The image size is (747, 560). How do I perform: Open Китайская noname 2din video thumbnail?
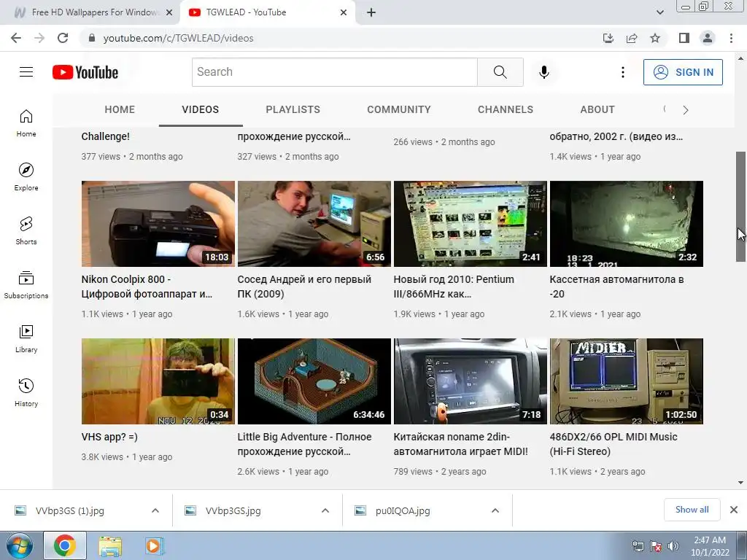point(471,381)
